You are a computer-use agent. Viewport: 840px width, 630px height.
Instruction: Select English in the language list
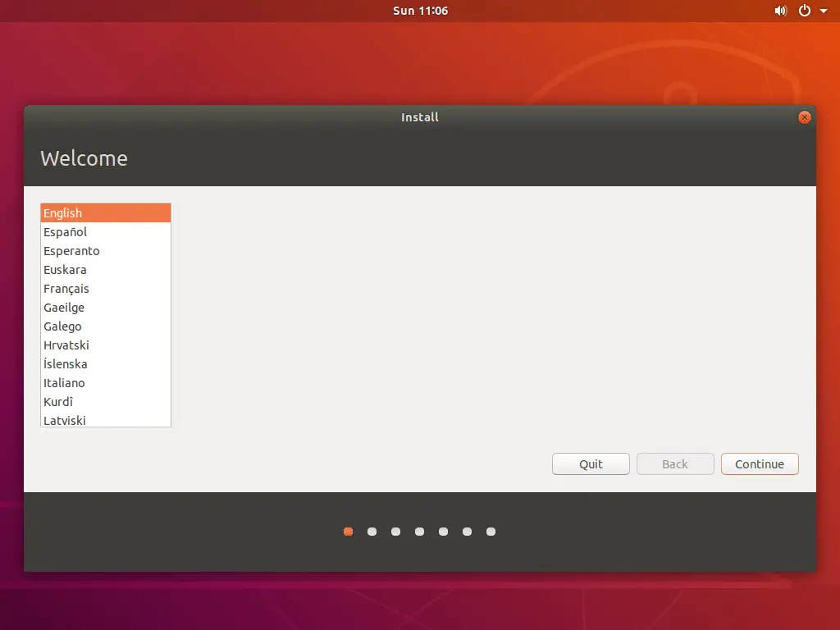point(106,212)
